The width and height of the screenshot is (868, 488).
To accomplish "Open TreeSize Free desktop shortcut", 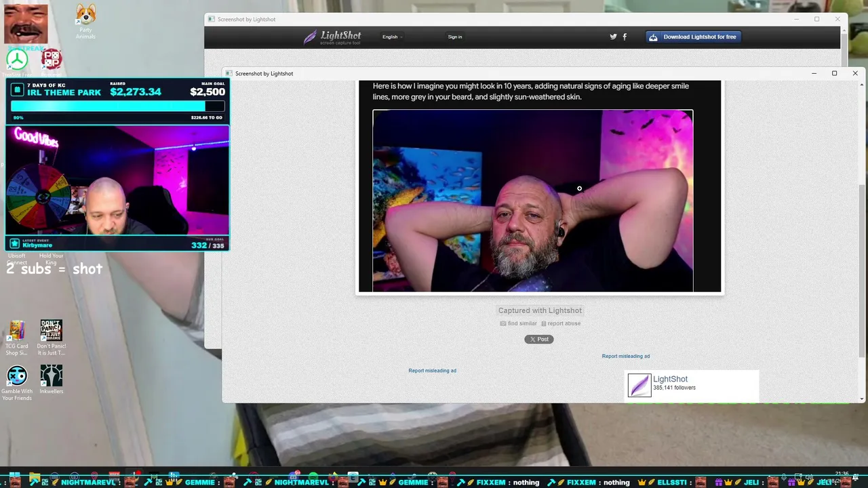I will tap(17, 61).
